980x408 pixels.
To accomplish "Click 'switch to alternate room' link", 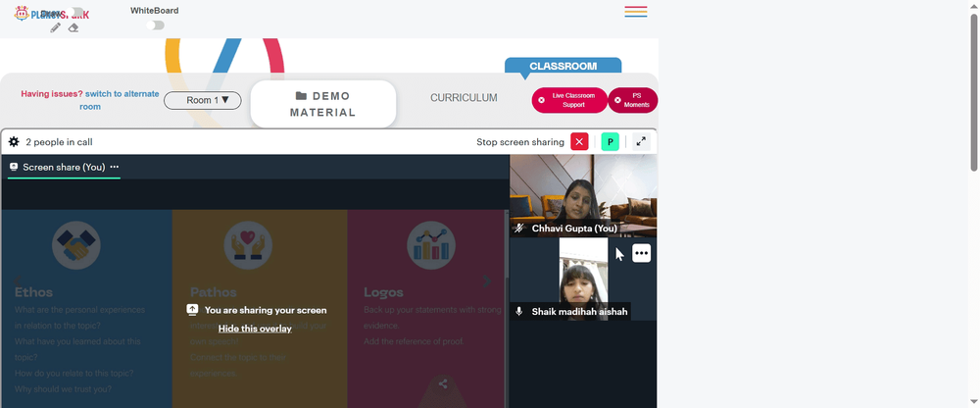I will (122, 100).
